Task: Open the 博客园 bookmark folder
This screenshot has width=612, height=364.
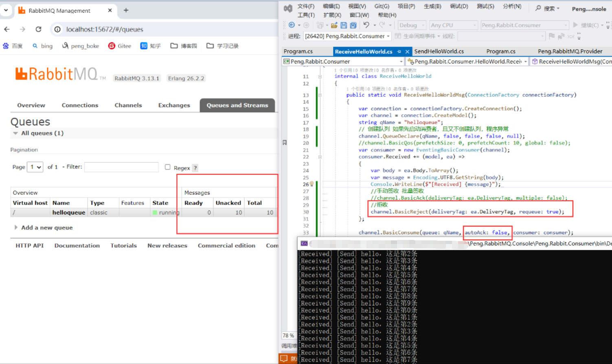Action: [x=184, y=46]
